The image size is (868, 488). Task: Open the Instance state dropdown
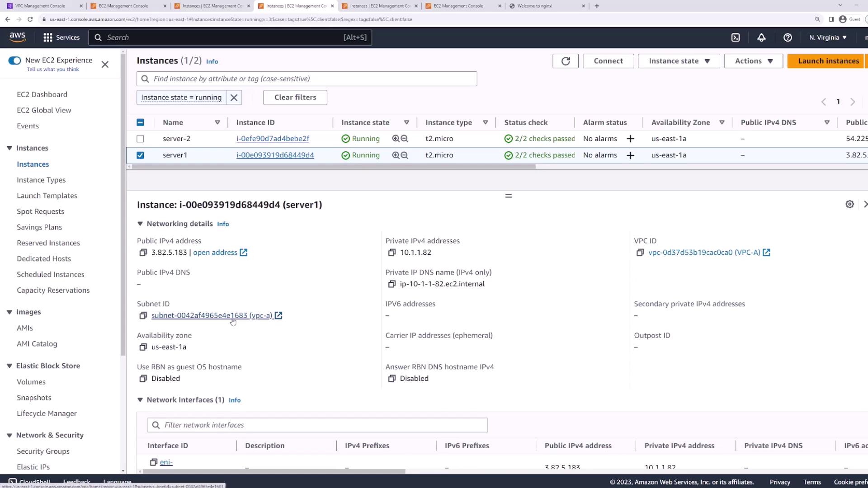(679, 61)
